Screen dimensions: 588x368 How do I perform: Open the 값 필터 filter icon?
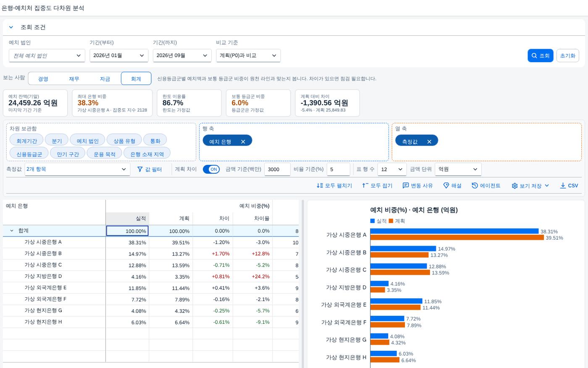[x=140, y=169]
